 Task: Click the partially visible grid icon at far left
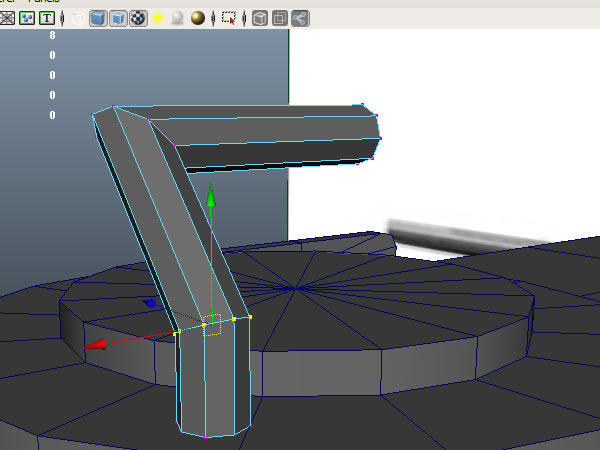click(x=7, y=18)
